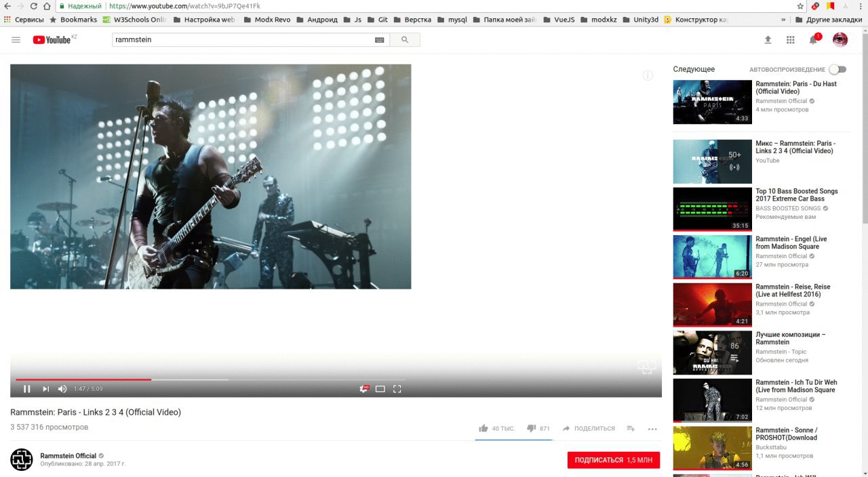The height and width of the screenshot is (477, 868).
Task: Pause the video
Action: coord(27,389)
